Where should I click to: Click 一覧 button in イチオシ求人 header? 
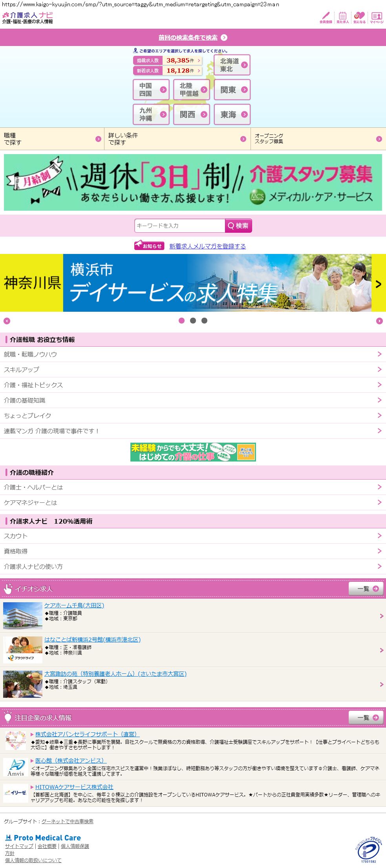click(366, 588)
